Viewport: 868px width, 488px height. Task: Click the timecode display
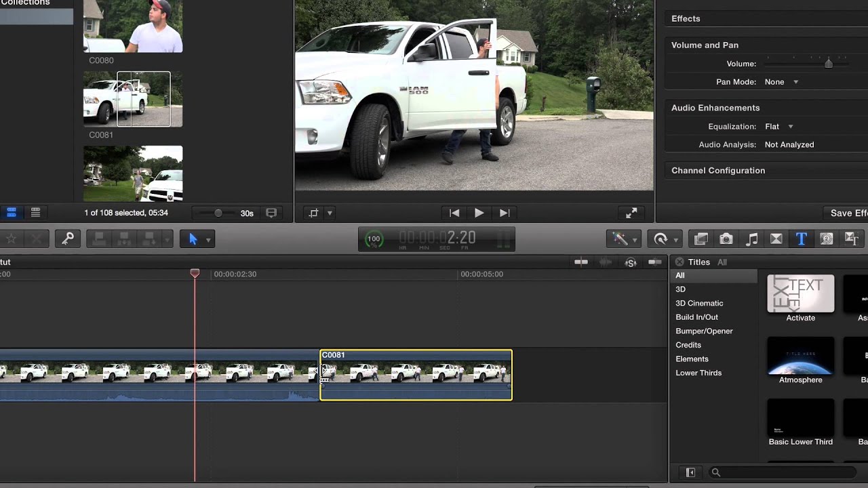point(437,239)
